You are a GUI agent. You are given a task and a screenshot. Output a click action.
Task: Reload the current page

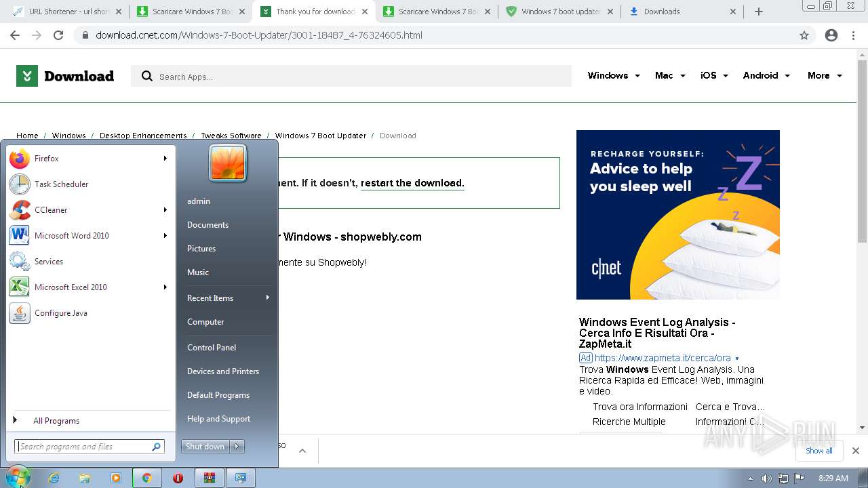pos(58,35)
